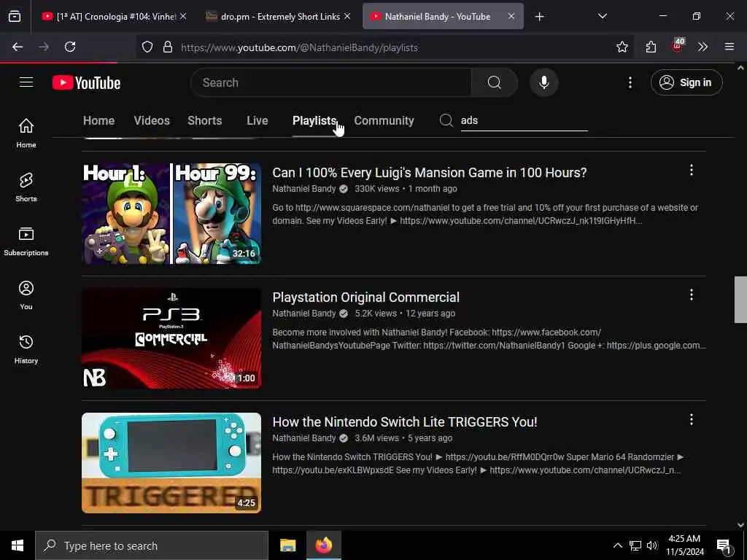Click Nathaniel Bandy name under Playstation video
Screen dimensions: 747x560
pyautogui.click(x=304, y=314)
